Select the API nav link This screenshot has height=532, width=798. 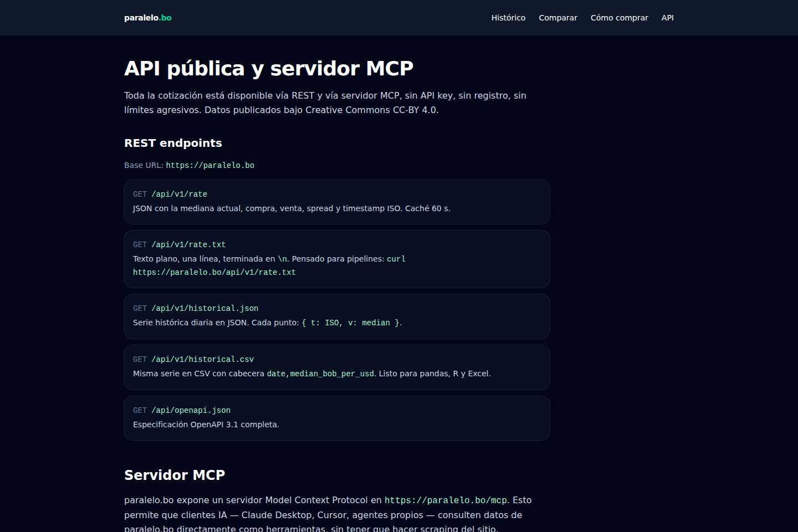click(667, 18)
